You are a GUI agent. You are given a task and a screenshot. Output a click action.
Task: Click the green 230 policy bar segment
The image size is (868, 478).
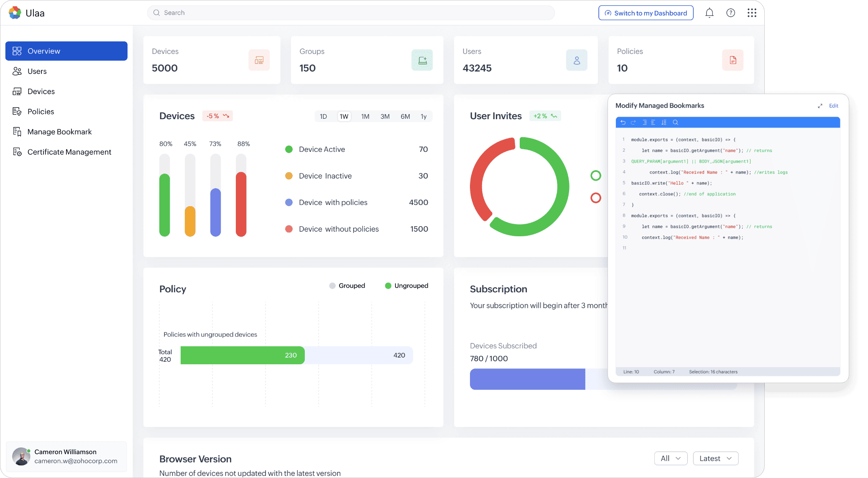tap(243, 355)
